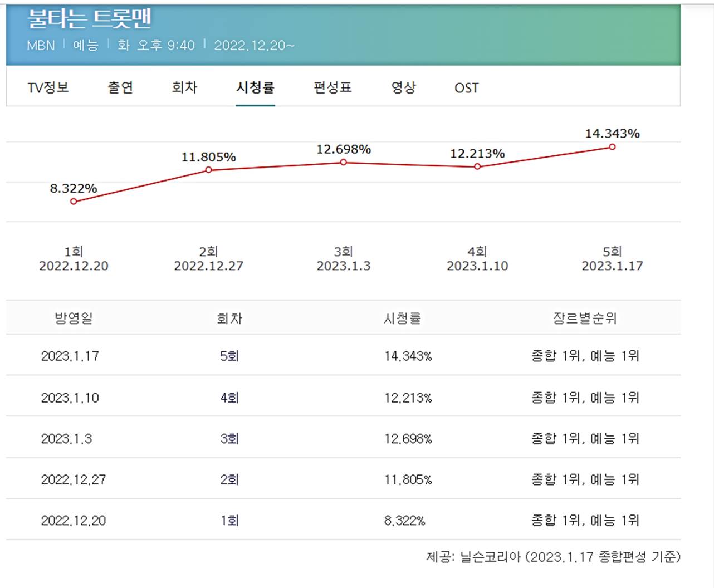Select the 14.343% data point on chart

click(x=612, y=147)
